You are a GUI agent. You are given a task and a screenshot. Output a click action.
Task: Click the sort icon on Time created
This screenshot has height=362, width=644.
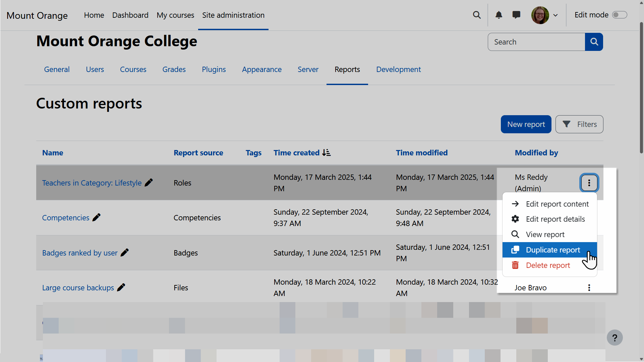[x=326, y=153]
